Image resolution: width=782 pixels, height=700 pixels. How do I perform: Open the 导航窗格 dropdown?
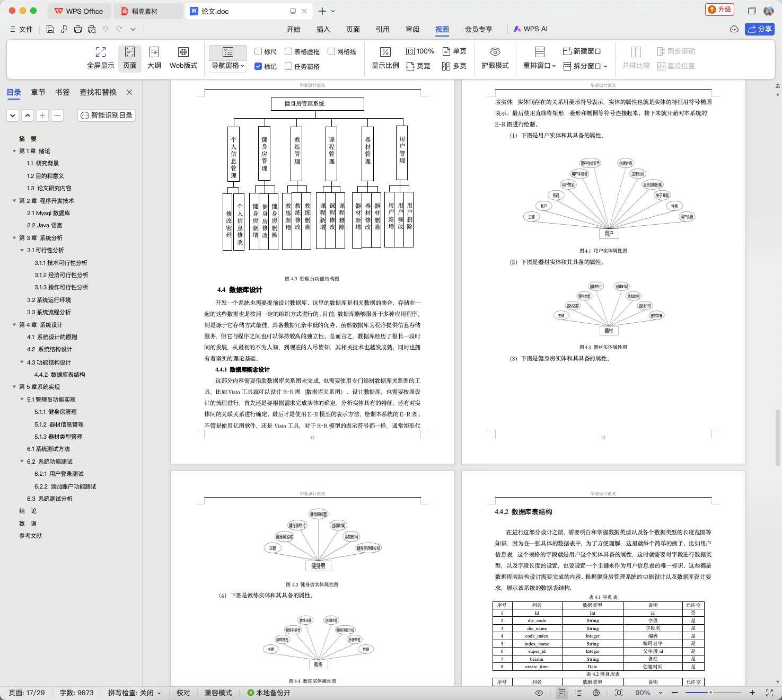[x=228, y=66]
